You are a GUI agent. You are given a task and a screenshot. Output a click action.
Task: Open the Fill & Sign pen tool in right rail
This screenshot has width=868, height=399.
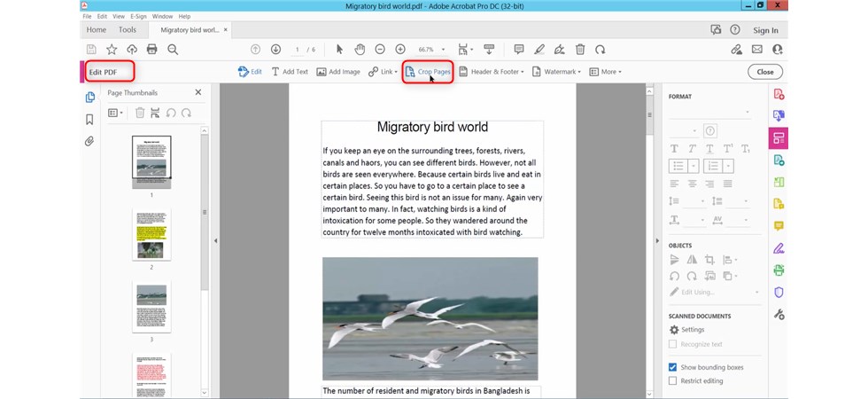779,248
